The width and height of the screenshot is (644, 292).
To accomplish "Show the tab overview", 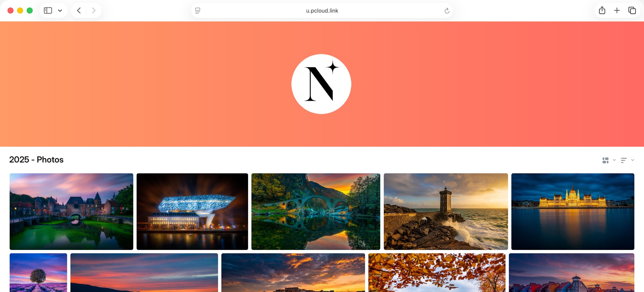I will click(x=632, y=10).
